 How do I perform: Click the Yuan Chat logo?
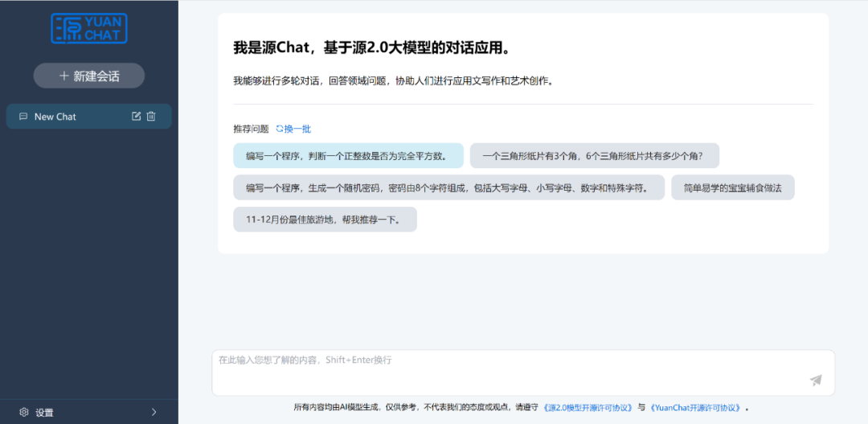[x=89, y=29]
